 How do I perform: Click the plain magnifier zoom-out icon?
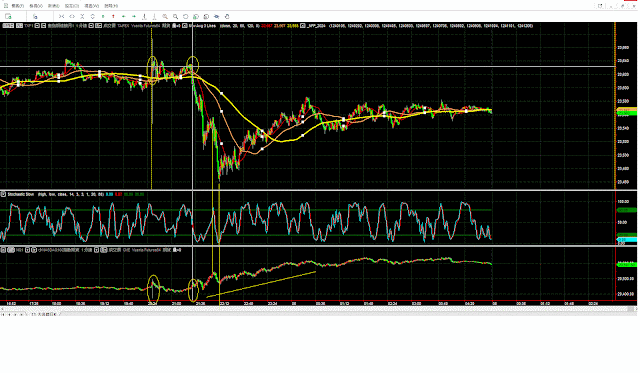tap(175, 16)
